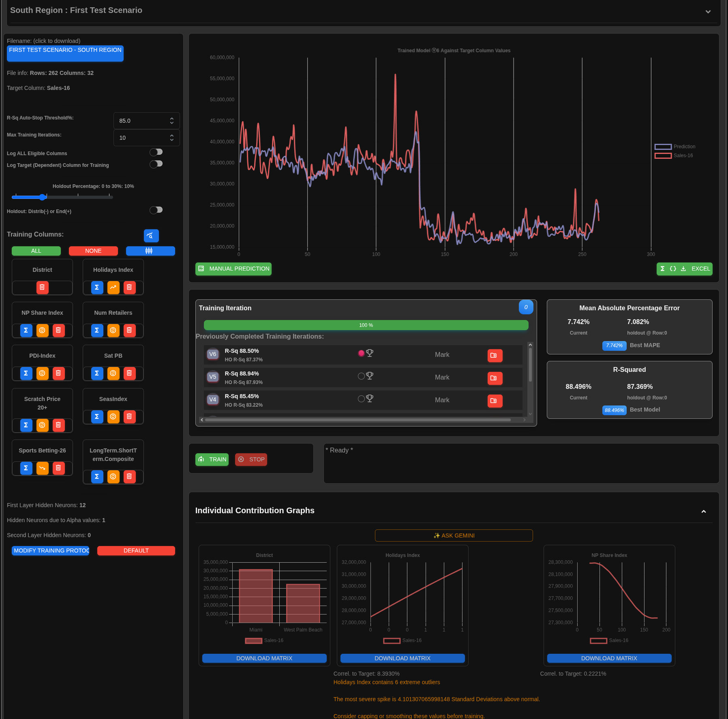
Task: Click the red folder icon for model V5
Action: [x=495, y=378]
